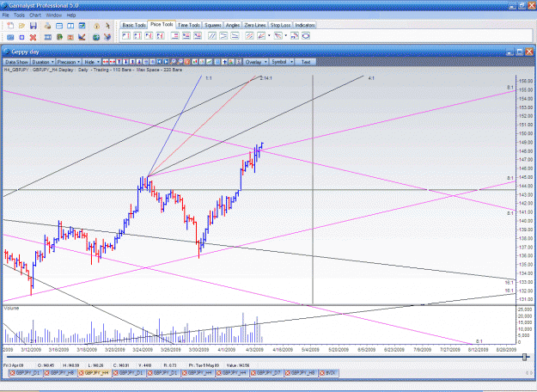The height and width of the screenshot is (392, 537).
Task: Click the 150.00 price axis label
Action: coord(526,133)
